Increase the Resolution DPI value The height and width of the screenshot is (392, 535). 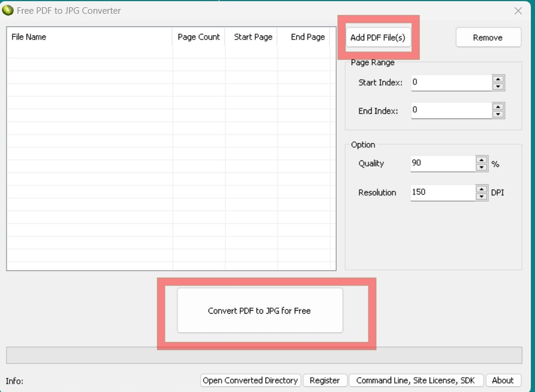click(482, 189)
